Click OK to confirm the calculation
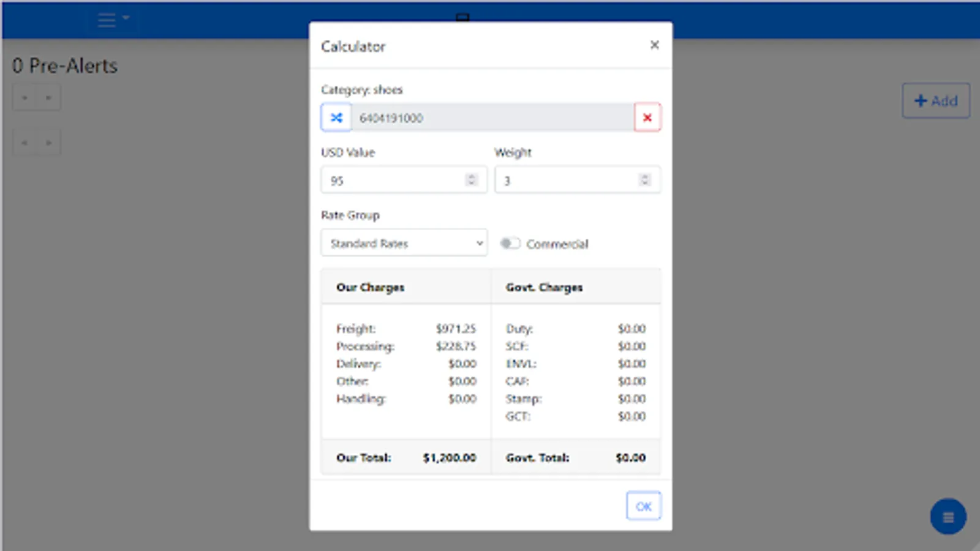 coord(643,506)
